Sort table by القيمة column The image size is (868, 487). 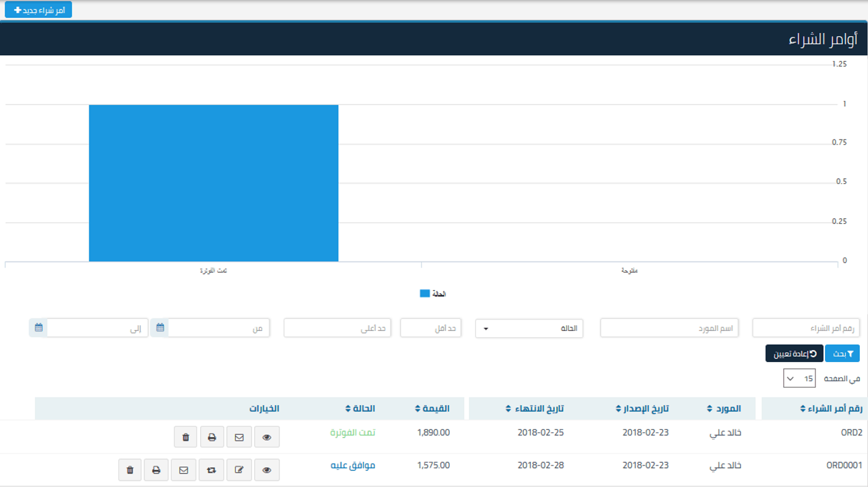click(433, 409)
